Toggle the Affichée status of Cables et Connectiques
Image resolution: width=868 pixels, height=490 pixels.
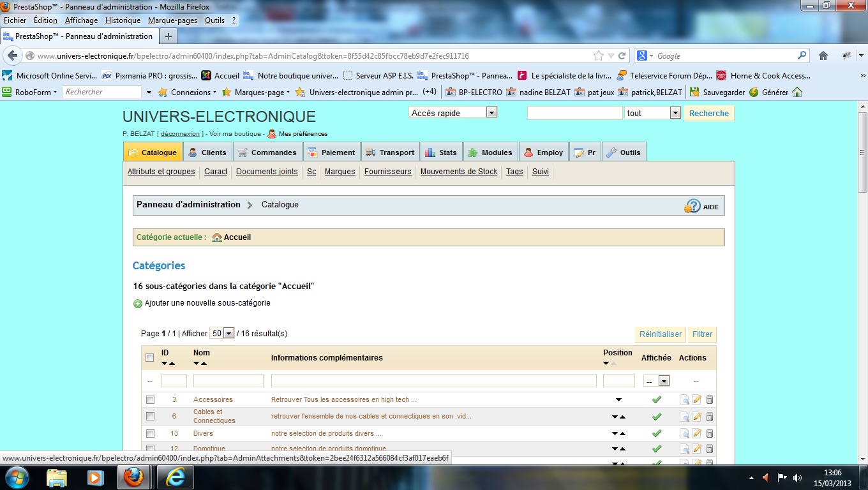656,417
